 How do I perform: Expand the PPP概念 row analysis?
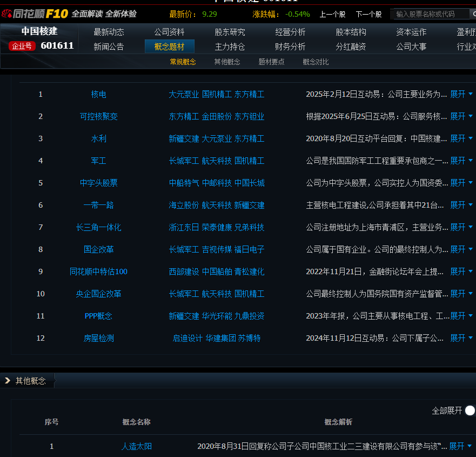[x=461, y=316]
